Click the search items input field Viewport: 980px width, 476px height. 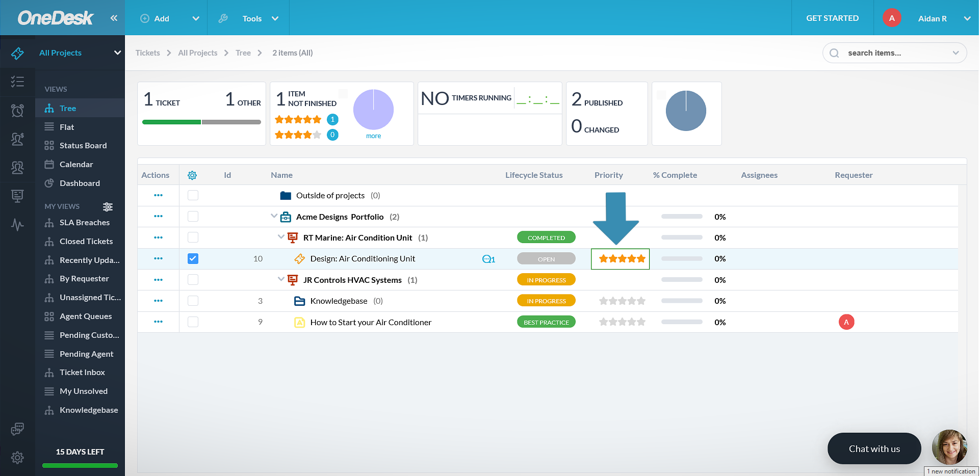[x=895, y=53]
